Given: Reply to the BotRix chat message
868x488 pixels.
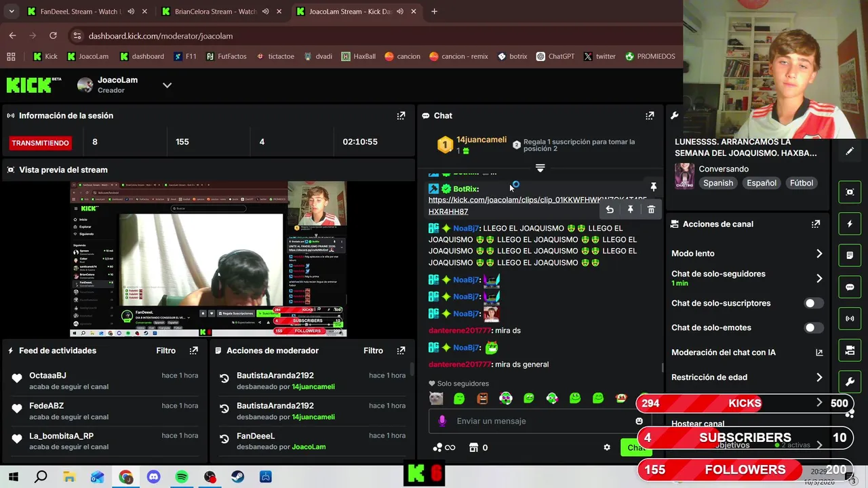Looking at the screenshot, I should pos(610,209).
